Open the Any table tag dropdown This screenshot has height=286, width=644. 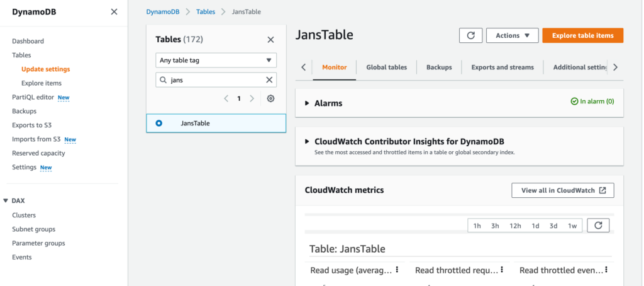pos(216,60)
